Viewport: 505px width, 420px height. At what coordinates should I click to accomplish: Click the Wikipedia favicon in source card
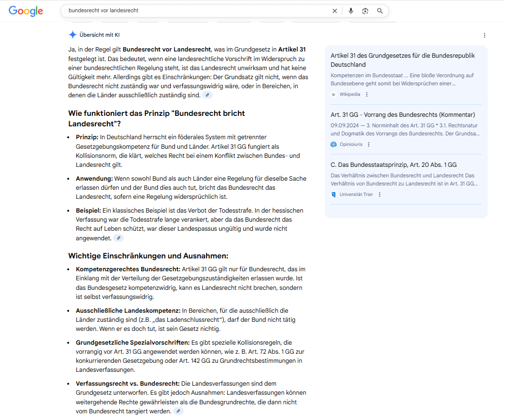pyautogui.click(x=334, y=94)
